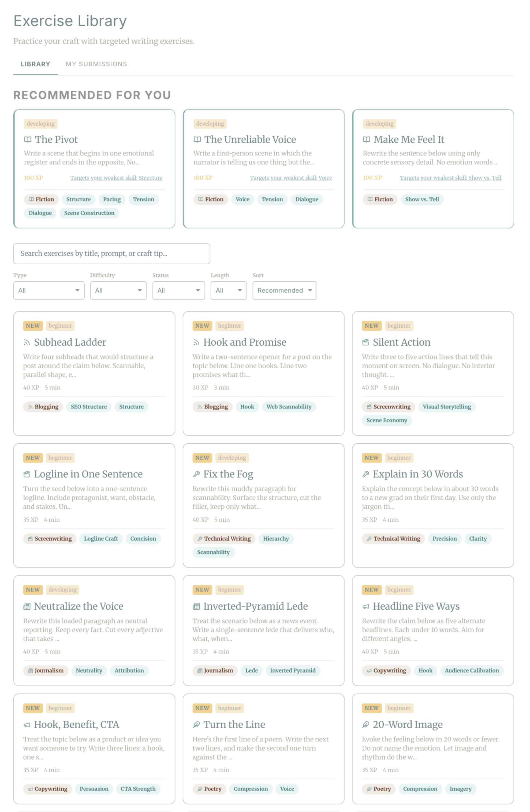Open the Difficulty filter dropdown
This screenshot has height=812, width=530.
click(118, 291)
